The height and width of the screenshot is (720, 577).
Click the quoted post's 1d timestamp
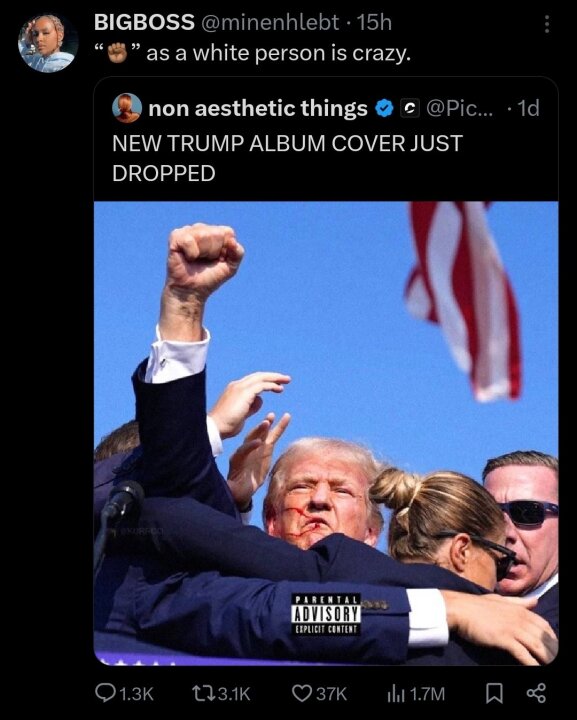pos(528,108)
